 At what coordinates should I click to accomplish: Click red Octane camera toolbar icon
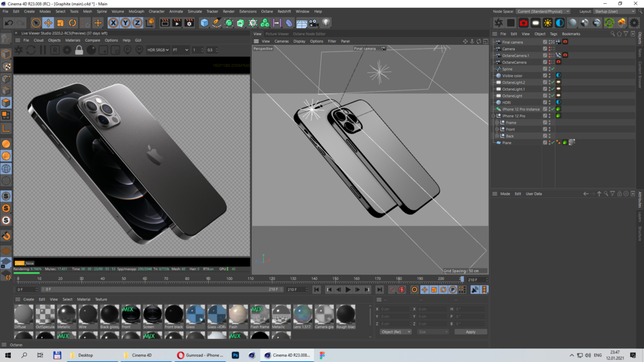[x=524, y=23]
